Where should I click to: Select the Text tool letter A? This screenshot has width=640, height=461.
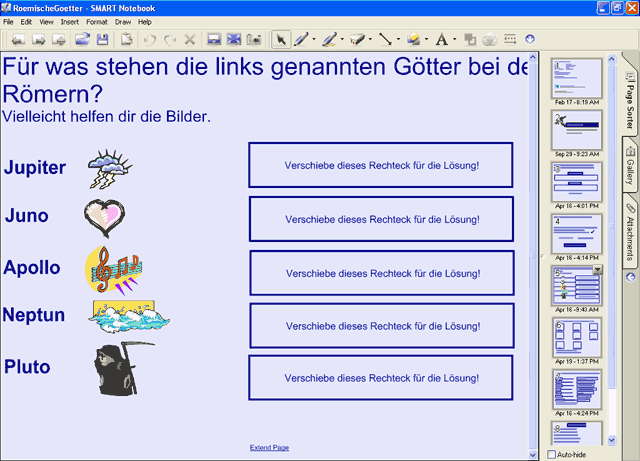442,40
